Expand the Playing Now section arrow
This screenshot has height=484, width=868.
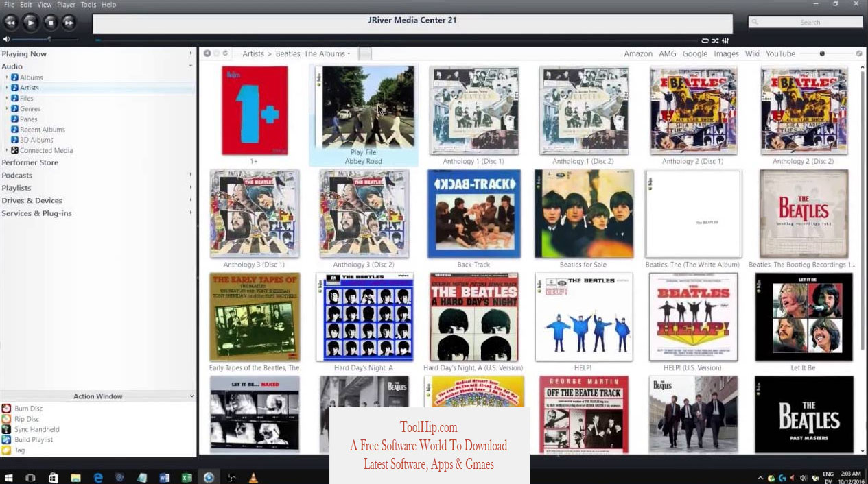coord(191,53)
